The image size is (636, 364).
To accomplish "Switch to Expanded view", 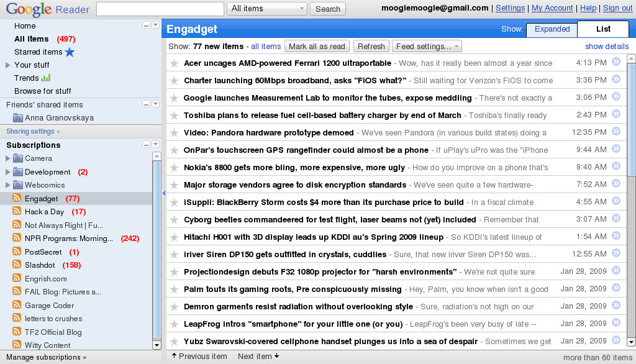I will pos(552,29).
